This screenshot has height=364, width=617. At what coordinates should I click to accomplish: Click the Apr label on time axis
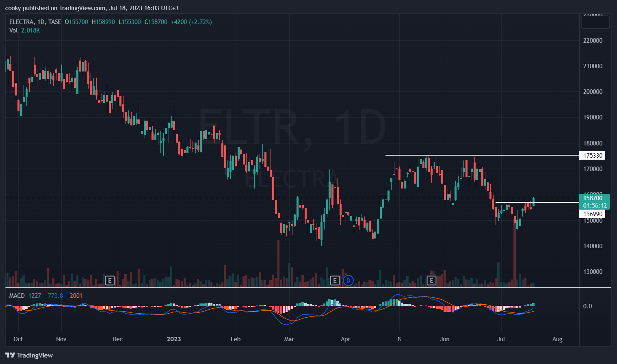346,339
